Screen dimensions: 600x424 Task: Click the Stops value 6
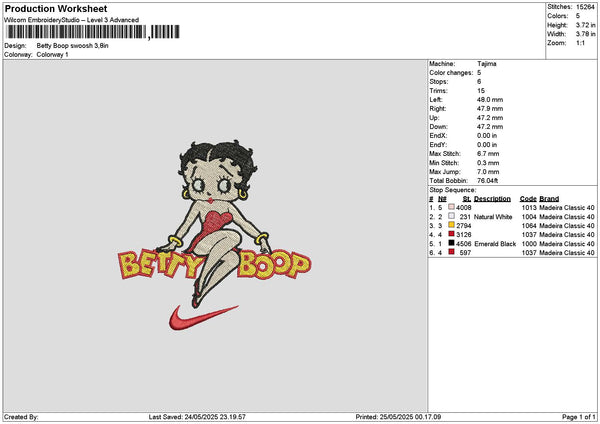point(479,82)
